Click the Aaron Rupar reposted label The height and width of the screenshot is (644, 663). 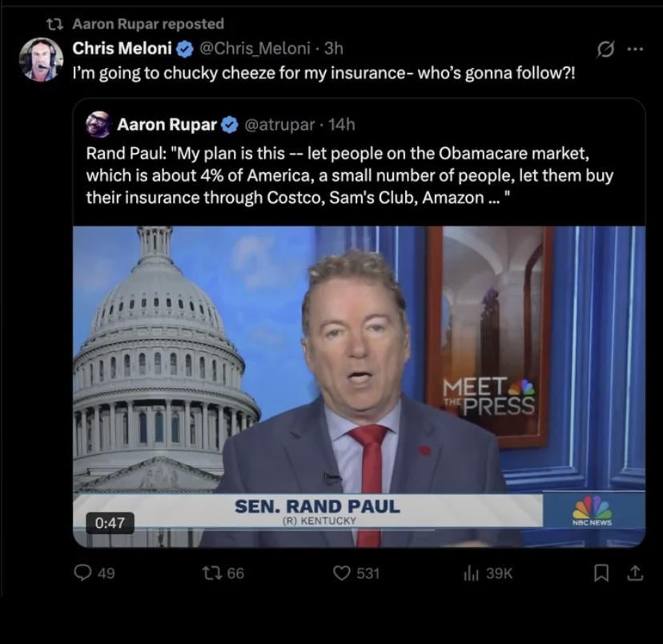[x=148, y=24]
